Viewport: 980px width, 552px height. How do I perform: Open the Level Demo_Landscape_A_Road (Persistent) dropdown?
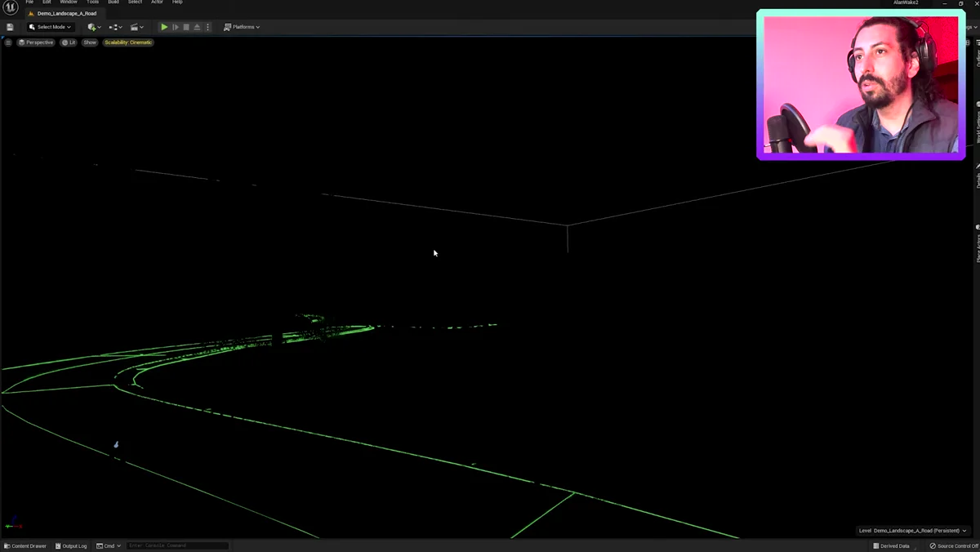(x=913, y=531)
